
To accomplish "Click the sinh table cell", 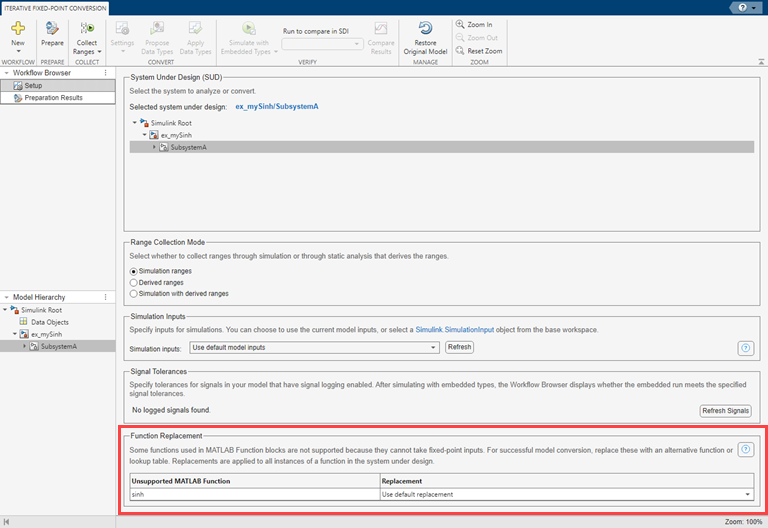I will pos(255,494).
